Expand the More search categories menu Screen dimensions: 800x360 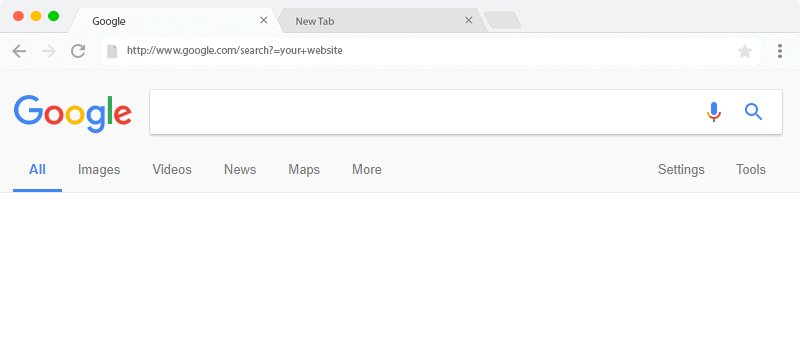coord(367,170)
